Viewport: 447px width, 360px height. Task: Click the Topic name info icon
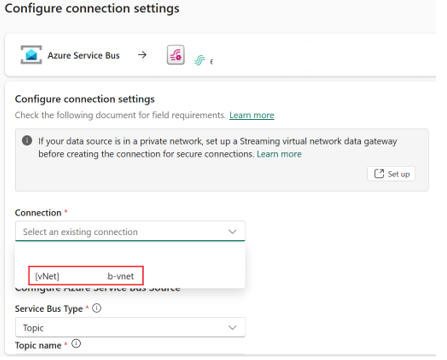click(x=76, y=344)
